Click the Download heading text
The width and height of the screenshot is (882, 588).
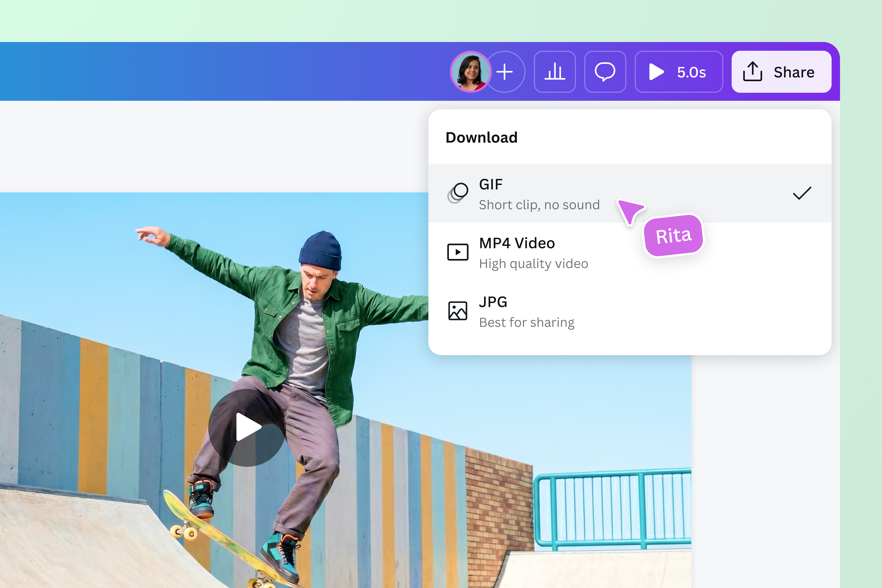point(481,137)
